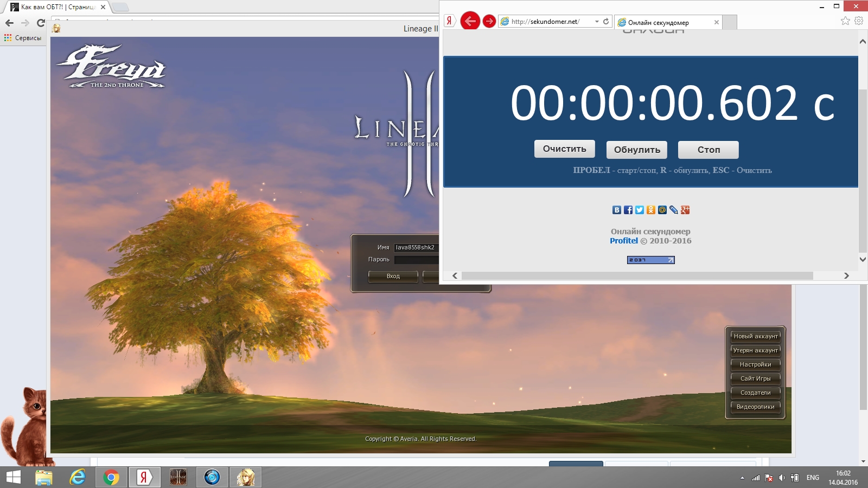The image size is (868, 488).
Task: Click the Пароль field in the Lineage login
Action: click(416, 260)
